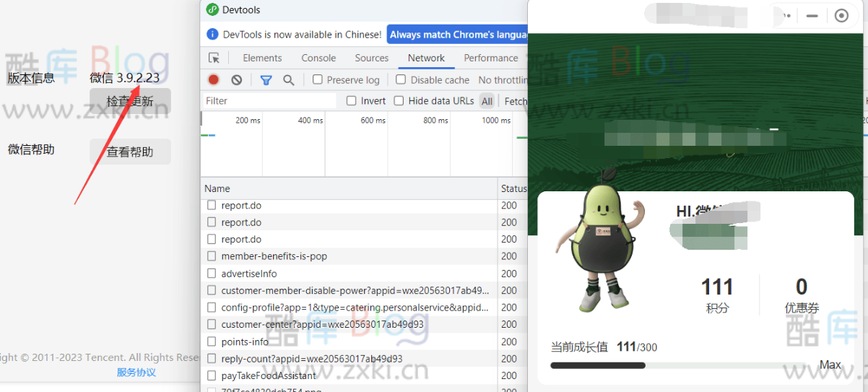
Task: Clear the network log
Action: (237, 80)
